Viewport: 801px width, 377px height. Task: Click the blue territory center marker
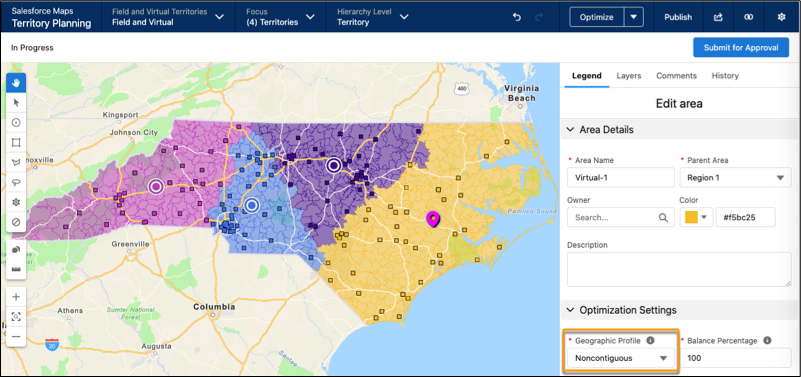pos(251,205)
